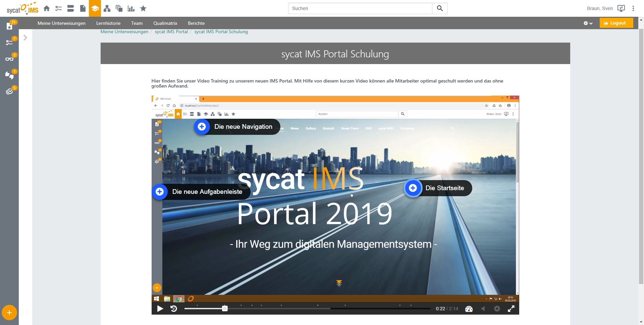
Task: Toggle fullscreen for the video
Action: (511, 309)
